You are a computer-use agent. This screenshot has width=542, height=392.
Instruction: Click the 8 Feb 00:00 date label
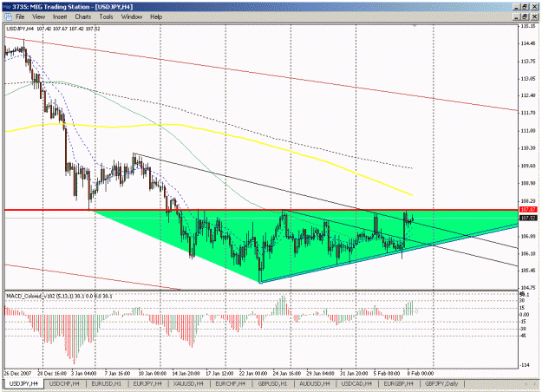pos(421,374)
